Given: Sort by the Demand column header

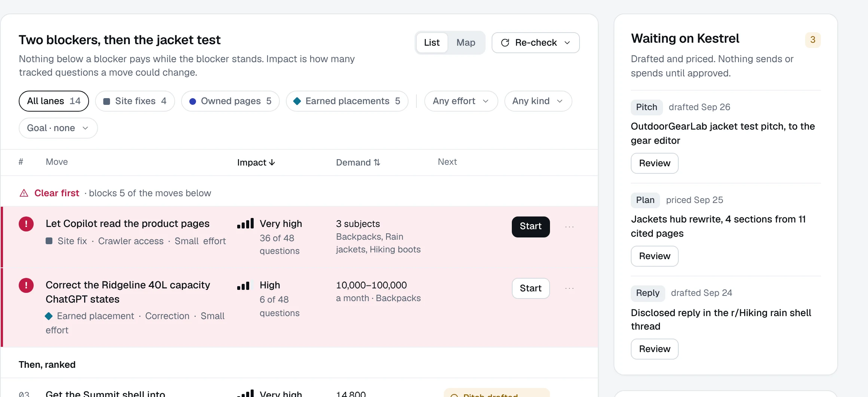Looking at the screenshot, I should [358, 163].
